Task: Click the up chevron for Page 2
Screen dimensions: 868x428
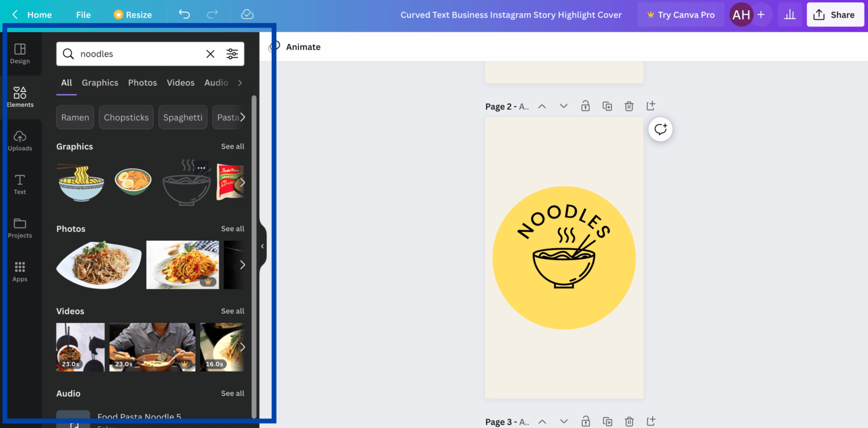Action: pos(542,106)
